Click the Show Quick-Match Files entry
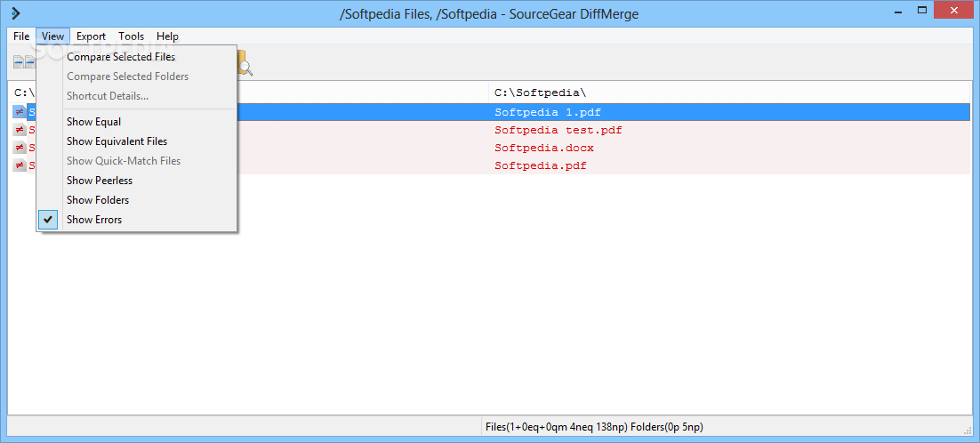The width and height of the screenshot is (980, 443). (137, 161)
